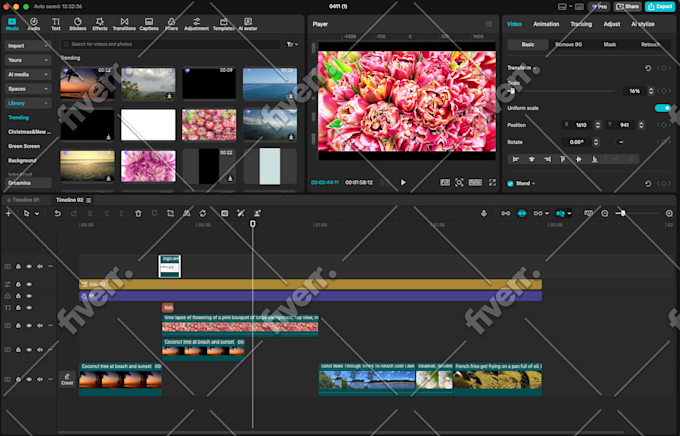Lock the Adjustment track
The width and height of the screenshot is (680, 436).
pos(18,284)
